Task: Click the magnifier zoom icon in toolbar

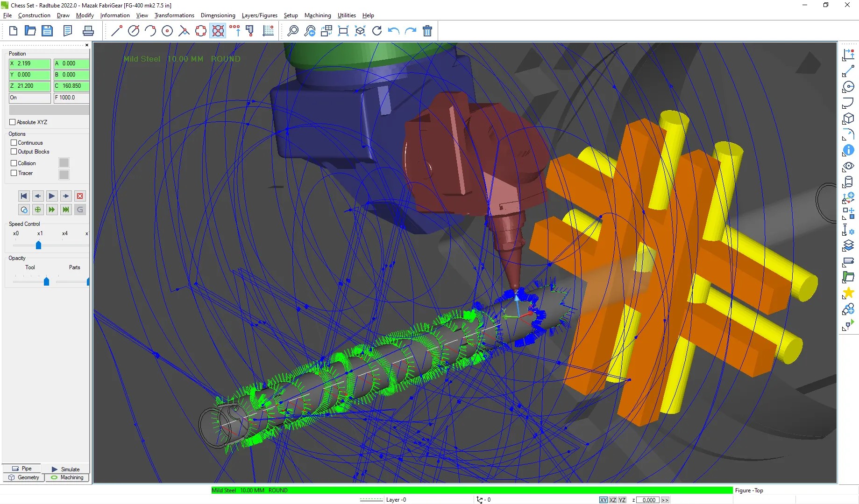Action: (292, 31)
